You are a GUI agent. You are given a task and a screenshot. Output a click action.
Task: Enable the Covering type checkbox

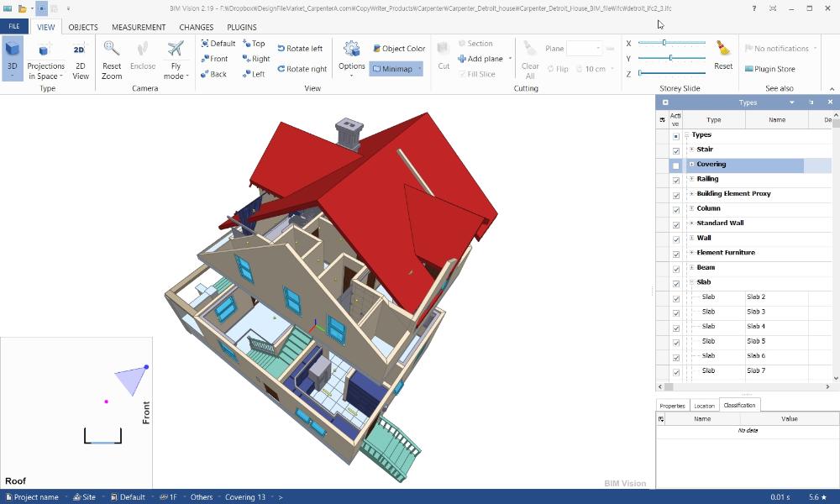click(675, 166)
